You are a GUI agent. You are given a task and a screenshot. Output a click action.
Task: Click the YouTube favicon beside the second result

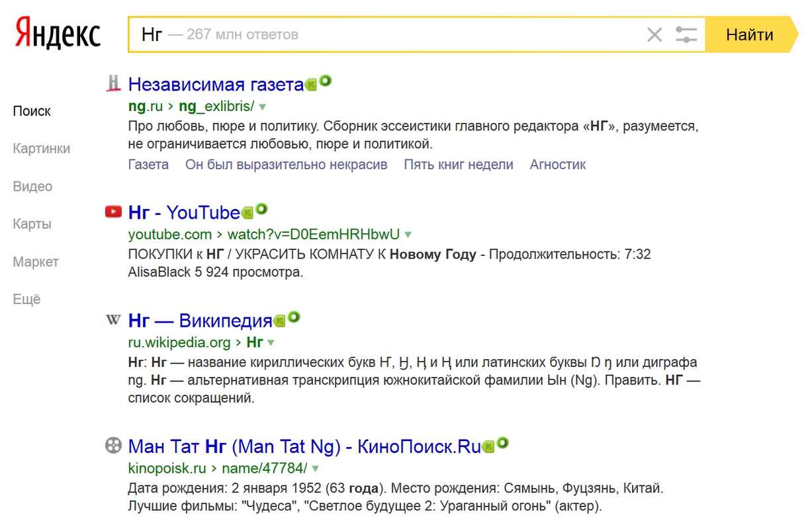click(114, 212)
